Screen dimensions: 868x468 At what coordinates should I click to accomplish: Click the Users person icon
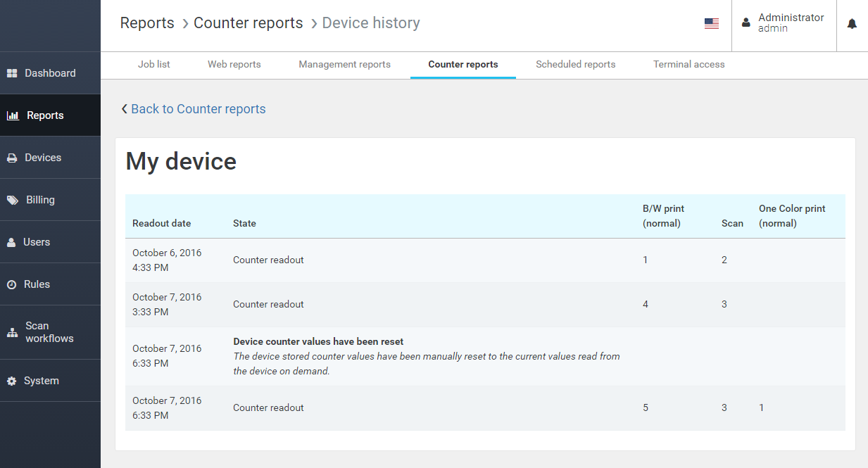[x=11, y=242]
